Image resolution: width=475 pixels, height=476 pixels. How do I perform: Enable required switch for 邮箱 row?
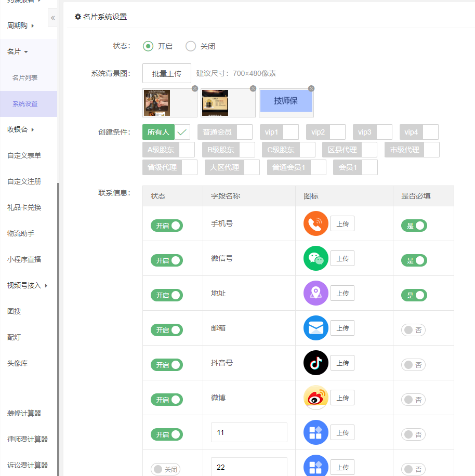[x=413, y=330]
